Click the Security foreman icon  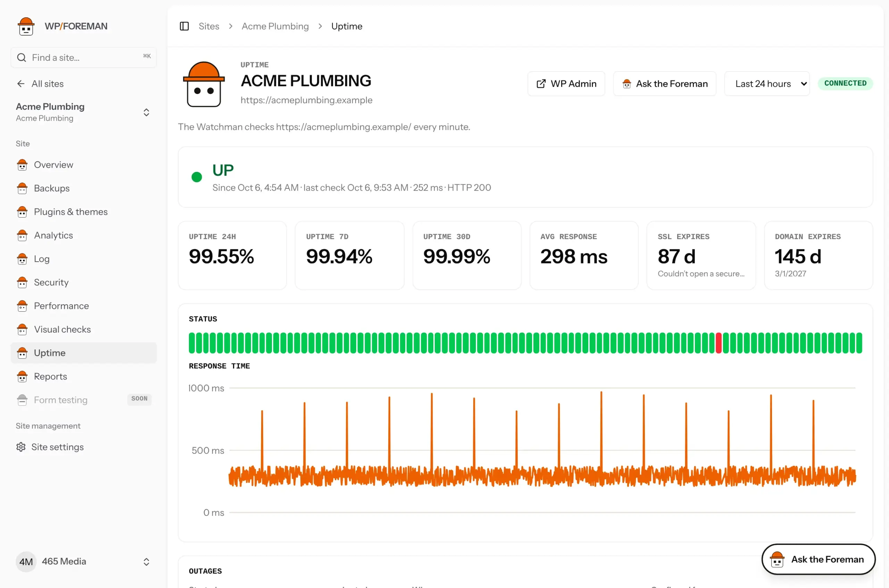point(22,283)
